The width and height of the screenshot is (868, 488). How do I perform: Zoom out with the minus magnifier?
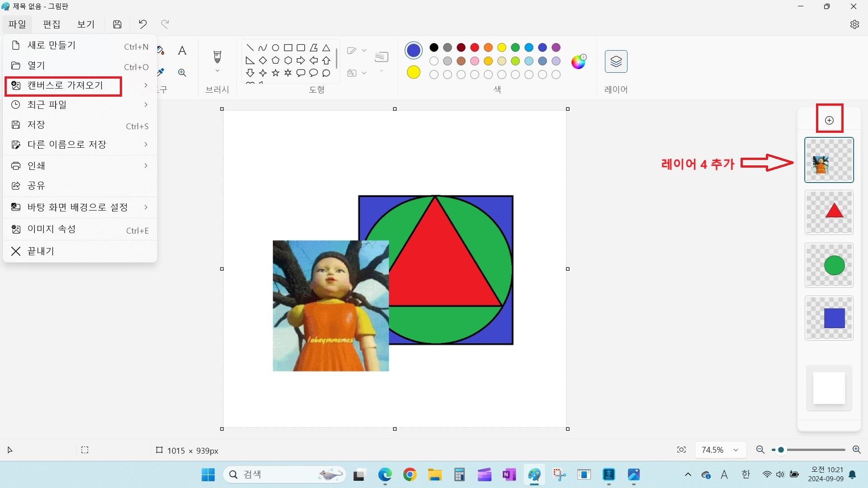[x=760, y=450]
